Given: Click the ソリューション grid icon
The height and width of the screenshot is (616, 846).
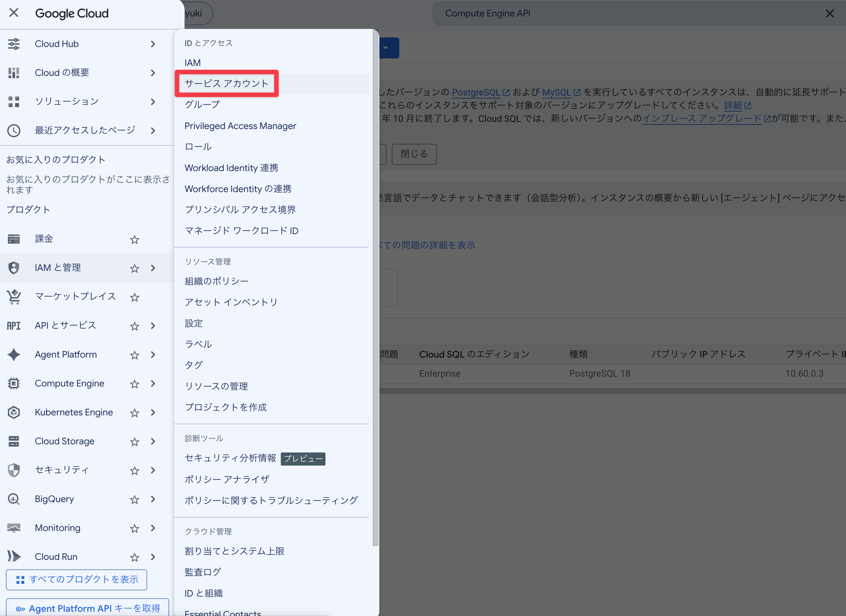Looking at the screenshot, I should coord(14,102).
